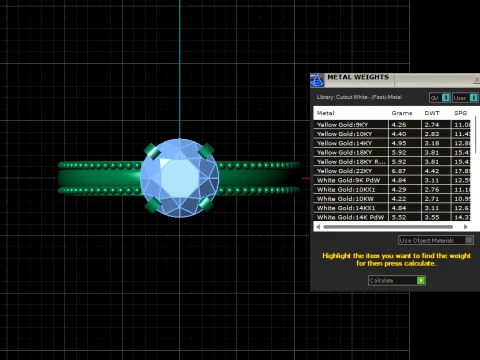This screenshot has width=480, height=360.
Task: Select the Yellow Gold:14KY row
Action: [x=392, y=143]
